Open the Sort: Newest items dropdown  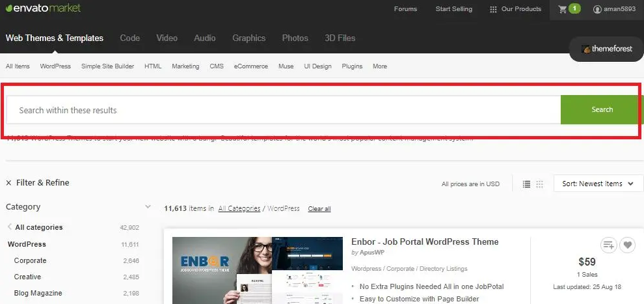click(598, 184)
